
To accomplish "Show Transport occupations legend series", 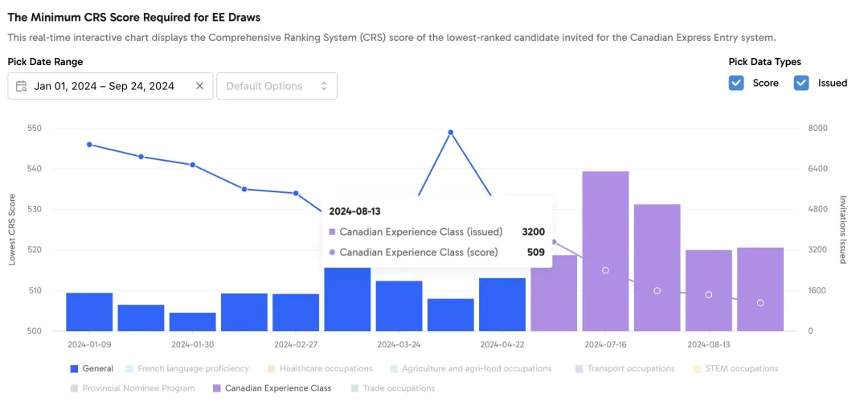I will click(x=579, y=368).
